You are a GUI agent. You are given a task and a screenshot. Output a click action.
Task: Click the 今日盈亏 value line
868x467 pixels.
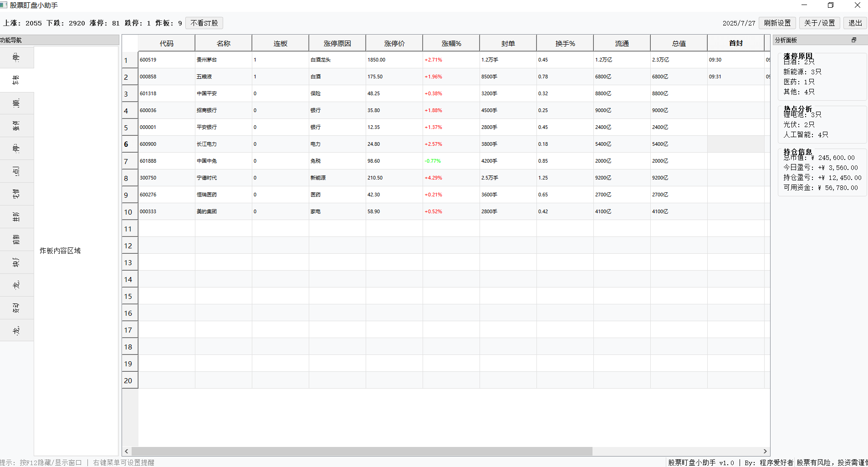coord(821,168)
